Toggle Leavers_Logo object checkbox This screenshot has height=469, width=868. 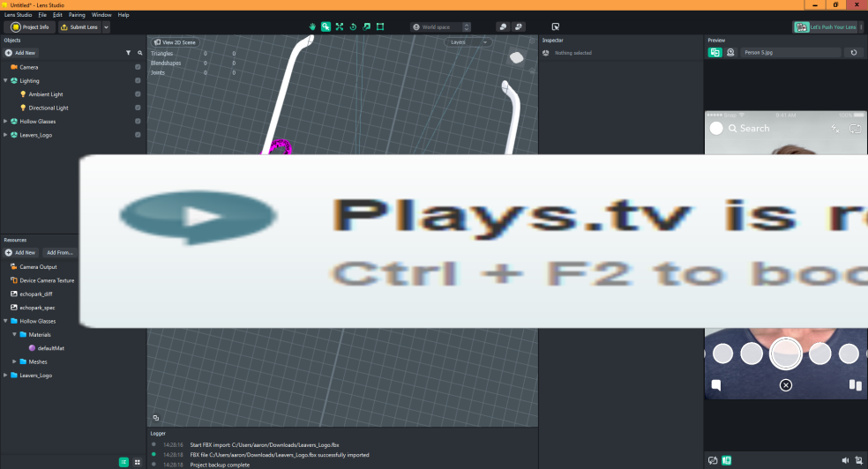tap(138, 135)
